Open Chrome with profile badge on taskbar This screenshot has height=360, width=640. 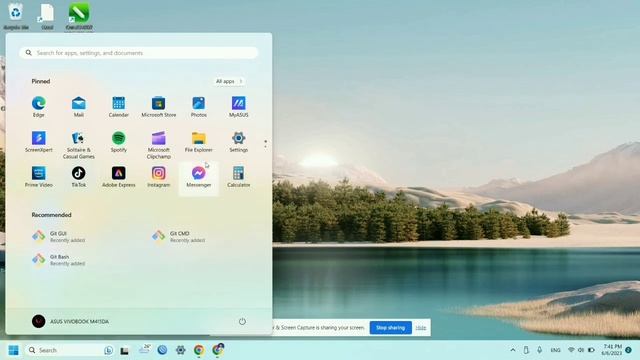218,349
